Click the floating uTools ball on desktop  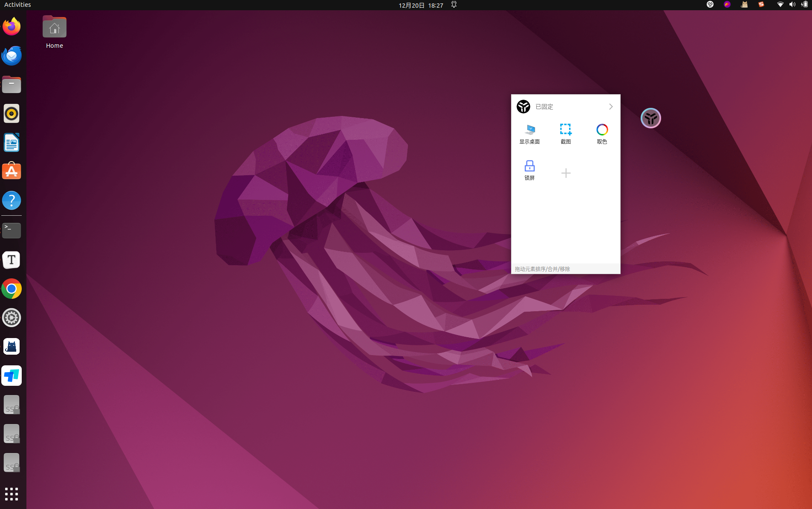[x=650, y=118]
